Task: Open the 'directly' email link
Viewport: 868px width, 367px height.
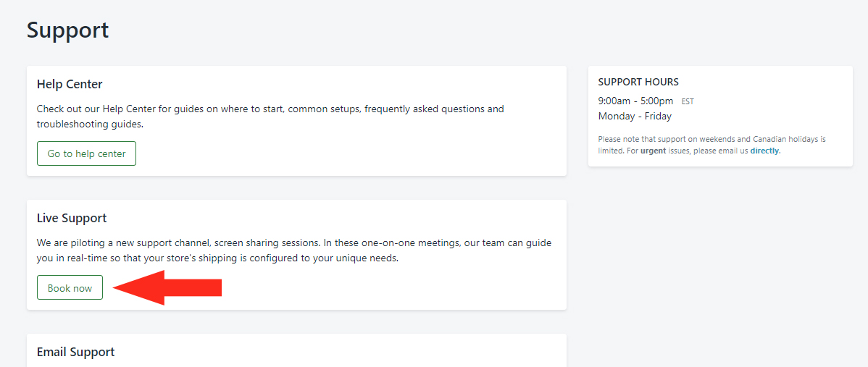Action: (765, 151)
